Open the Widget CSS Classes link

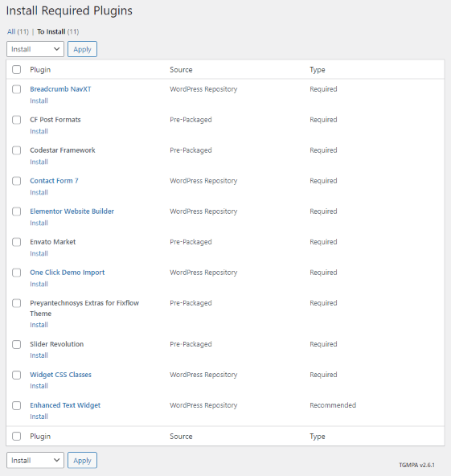point(60,375)
